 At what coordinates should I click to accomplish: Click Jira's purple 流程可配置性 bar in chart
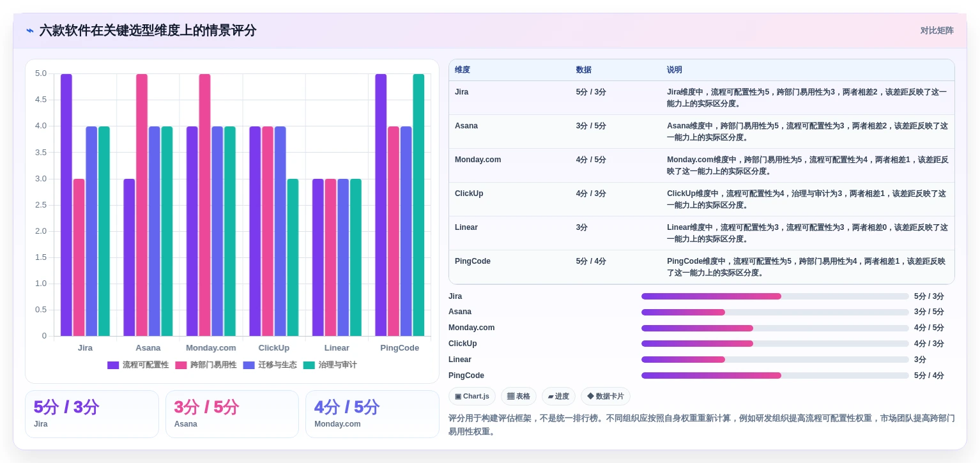(66, 205)
